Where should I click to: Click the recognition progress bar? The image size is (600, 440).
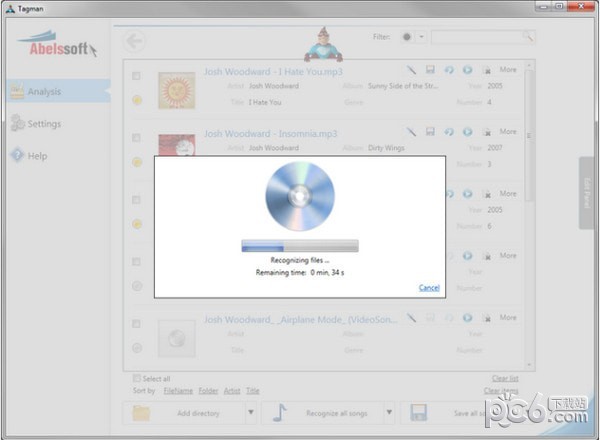pyautogui.click(x=300, y=245)
